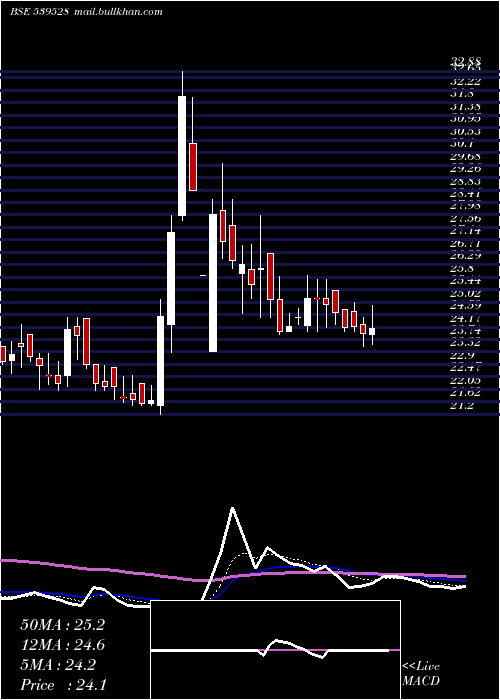Click the 31.38 price axis label

[466, 107]
